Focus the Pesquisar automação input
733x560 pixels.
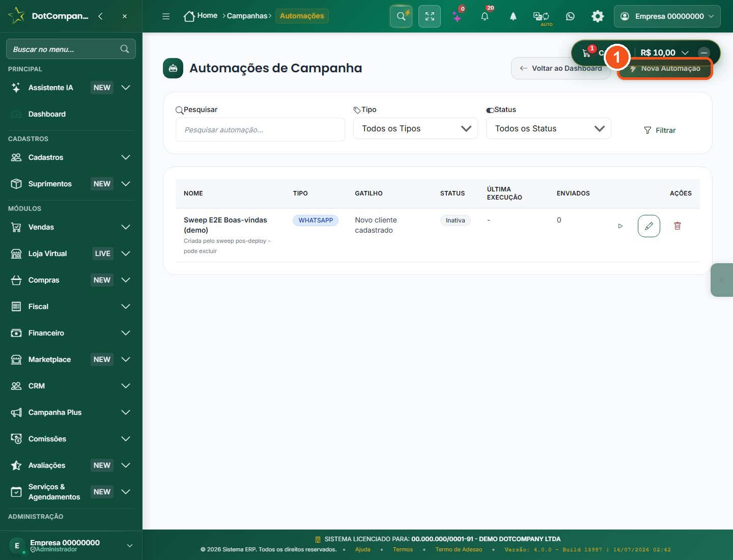pos(260,130)
